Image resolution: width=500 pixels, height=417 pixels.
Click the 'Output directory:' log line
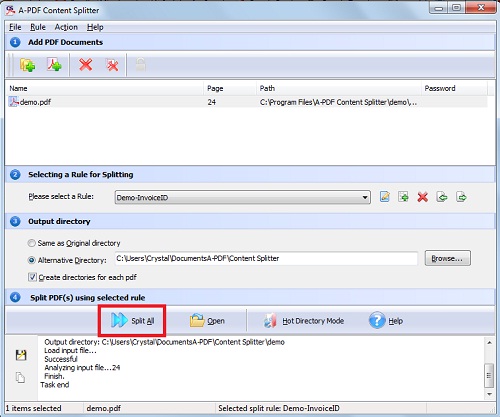tap(164, 342)
